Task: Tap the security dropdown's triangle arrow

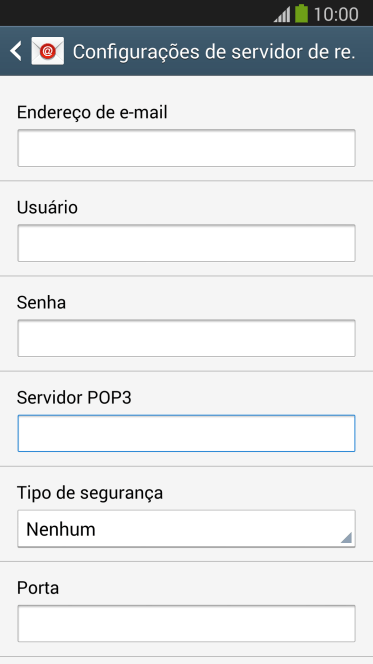Action: tap(346, 537)
